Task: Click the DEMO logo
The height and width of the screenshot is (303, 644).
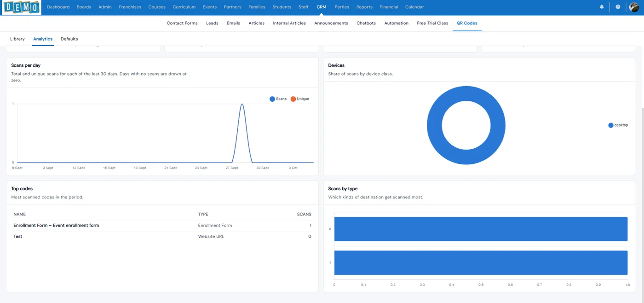Action: tap(21, 7)
